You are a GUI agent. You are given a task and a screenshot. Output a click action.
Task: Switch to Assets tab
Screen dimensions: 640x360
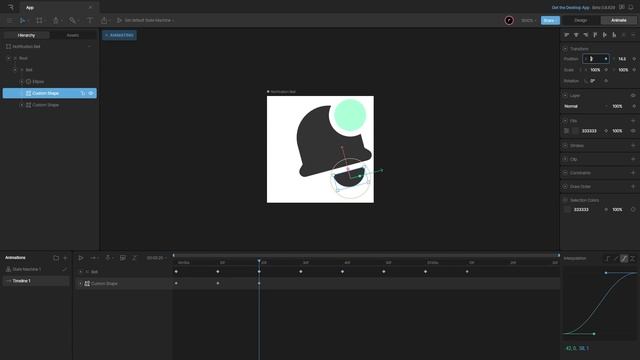click(73, 36)
